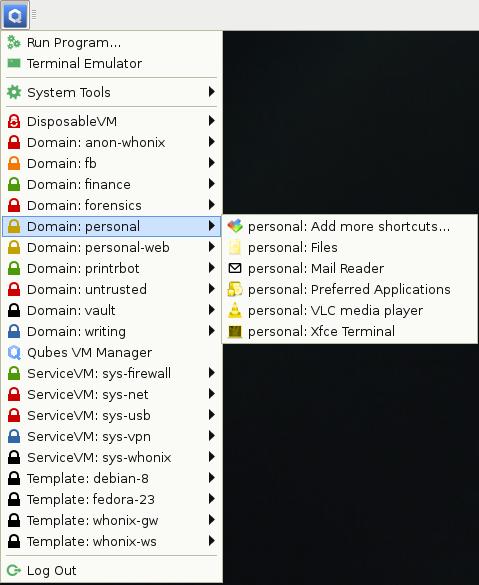Viewport: 479px width, 585px height.
Task: Click the green gear System Tools icon
Action: (14, 92)
